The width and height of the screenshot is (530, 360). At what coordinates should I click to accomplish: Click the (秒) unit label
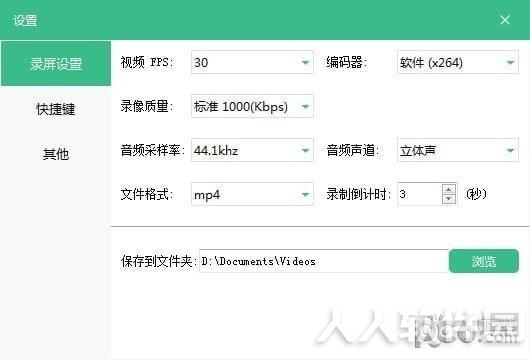(476, 194)
